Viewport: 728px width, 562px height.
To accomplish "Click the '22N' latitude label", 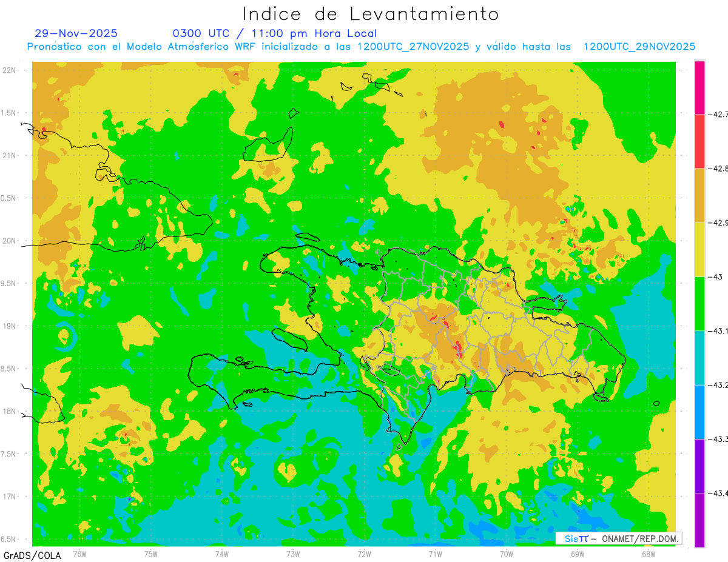I will point(9,70).
